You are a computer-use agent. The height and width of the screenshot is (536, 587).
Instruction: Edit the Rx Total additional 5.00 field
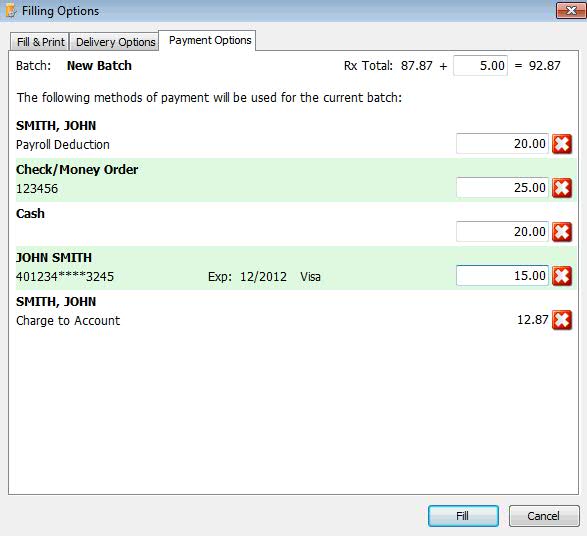[480, 66]
